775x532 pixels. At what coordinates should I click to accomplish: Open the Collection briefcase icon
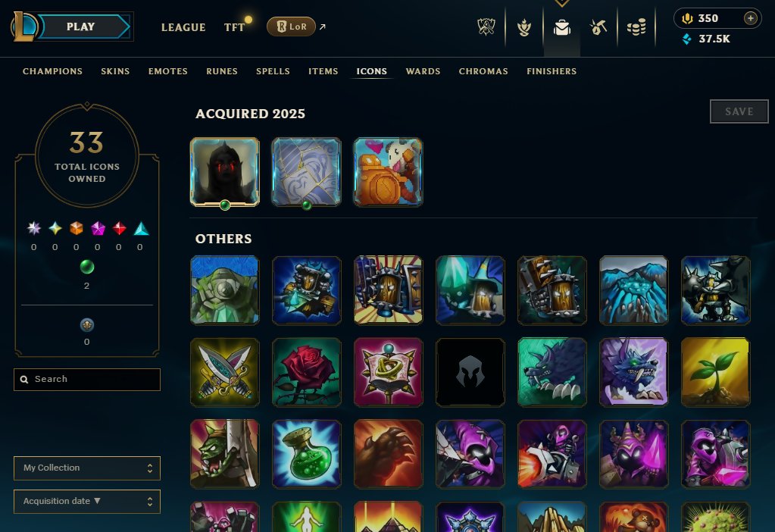[562, 27]
